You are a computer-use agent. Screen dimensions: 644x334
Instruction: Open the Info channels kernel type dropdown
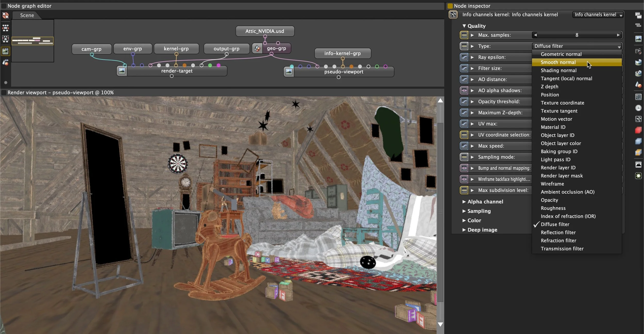pos(598,15)
